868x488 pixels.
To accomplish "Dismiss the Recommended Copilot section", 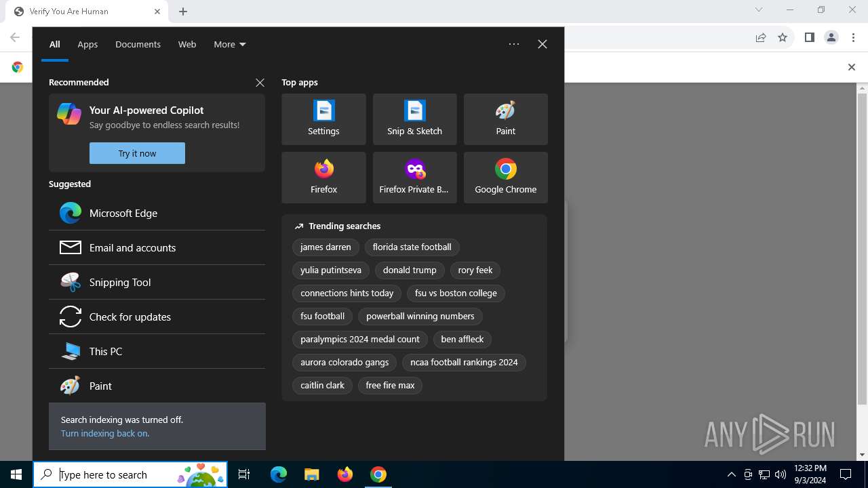I will pyautogui.click(x=260, y=82).
